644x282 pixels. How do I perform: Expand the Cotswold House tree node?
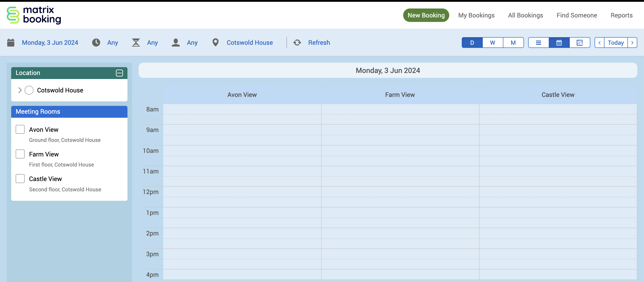tap(20, 90)
